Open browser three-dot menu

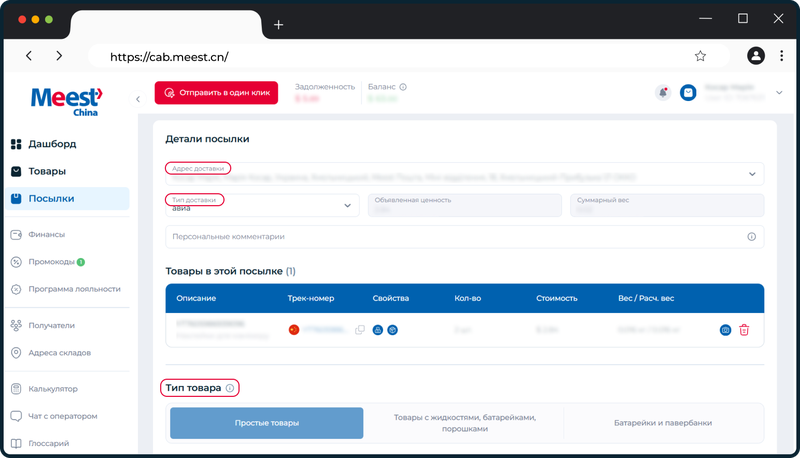(x=782, y=56)
